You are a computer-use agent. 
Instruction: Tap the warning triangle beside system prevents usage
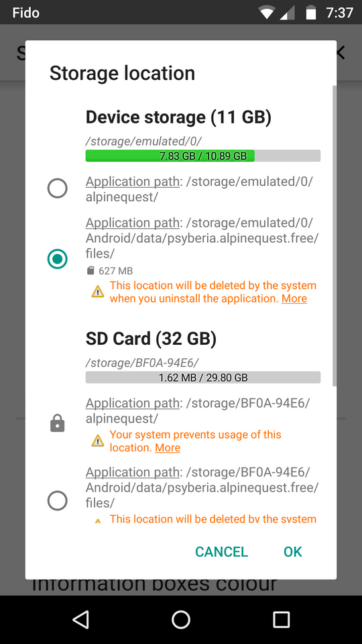[x=98, y=441]
